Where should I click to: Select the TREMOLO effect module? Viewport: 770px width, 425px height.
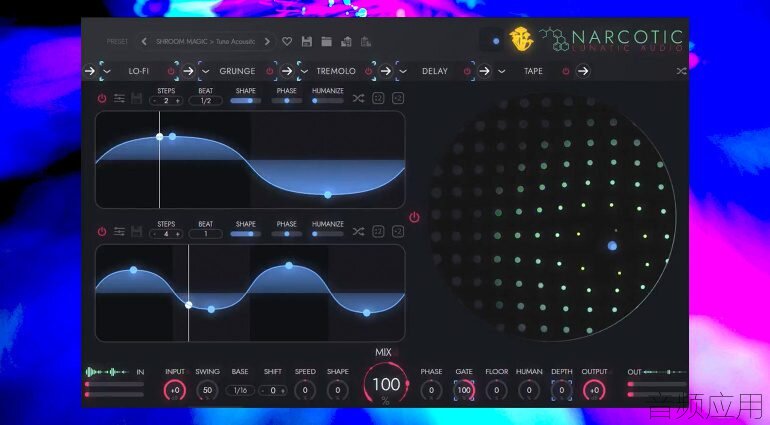click(x=336, y=71)
